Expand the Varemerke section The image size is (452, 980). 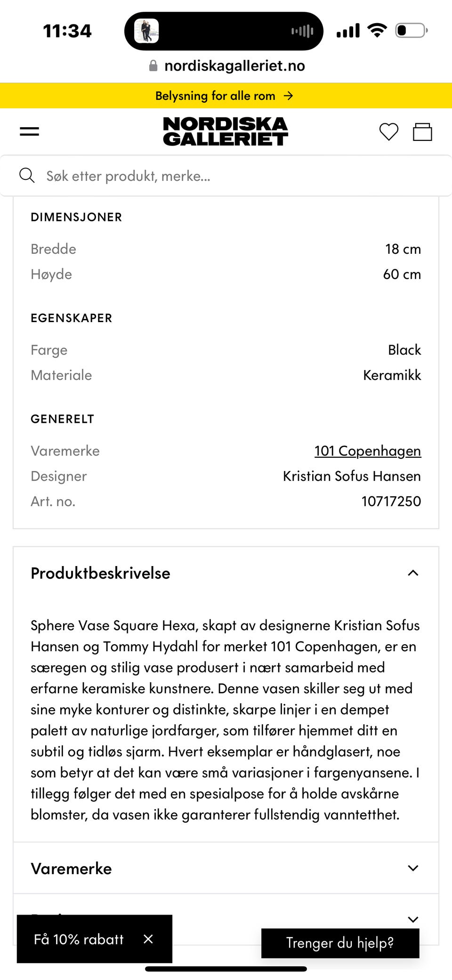[413, 868]
